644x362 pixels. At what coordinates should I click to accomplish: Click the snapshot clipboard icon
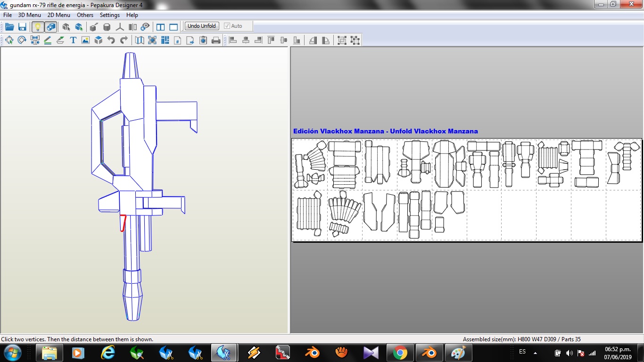click(203, 40)
